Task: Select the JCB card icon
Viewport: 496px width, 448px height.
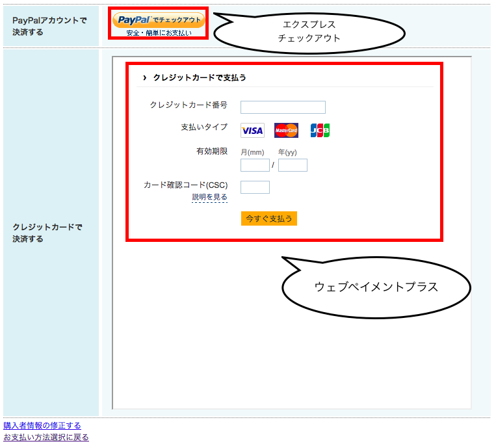Action: (x=320, y=130)
